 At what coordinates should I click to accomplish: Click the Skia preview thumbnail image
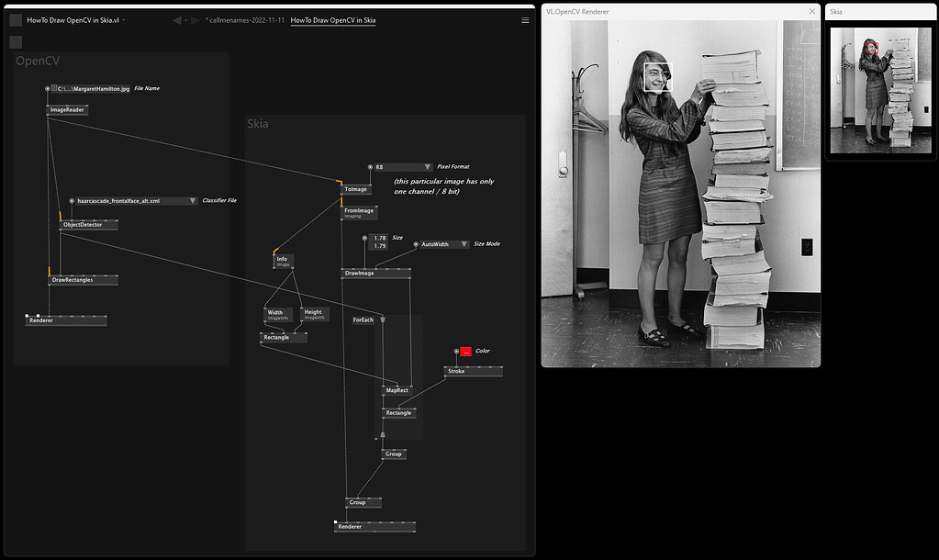click(879, 89)
